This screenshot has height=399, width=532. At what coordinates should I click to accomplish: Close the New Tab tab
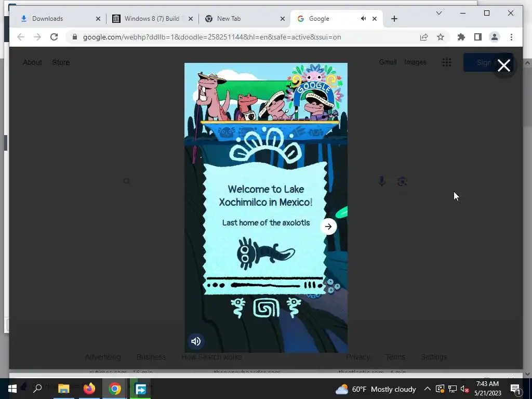coord(282,19)
